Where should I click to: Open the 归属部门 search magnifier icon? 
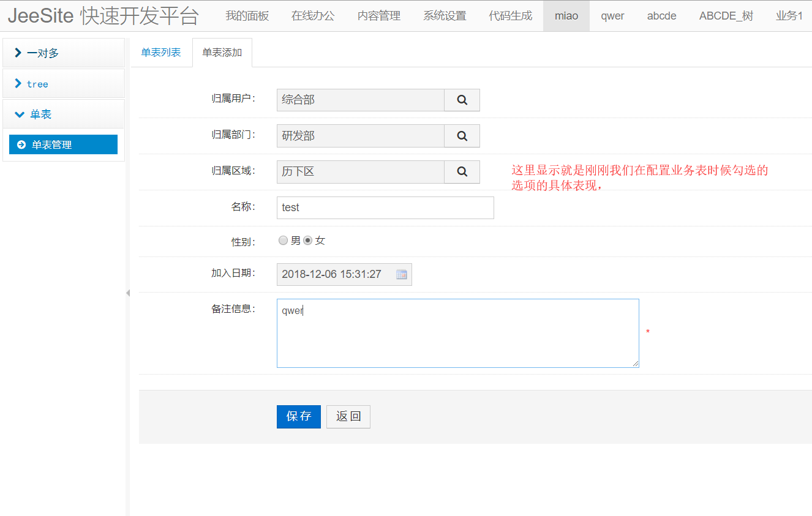tap(462, 136)
